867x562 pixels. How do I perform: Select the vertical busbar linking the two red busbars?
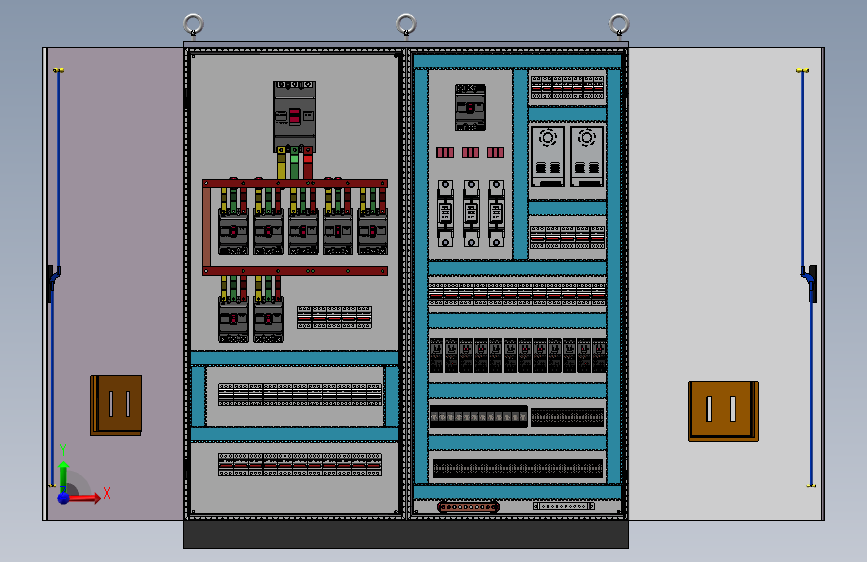click(x=206, y=227)
